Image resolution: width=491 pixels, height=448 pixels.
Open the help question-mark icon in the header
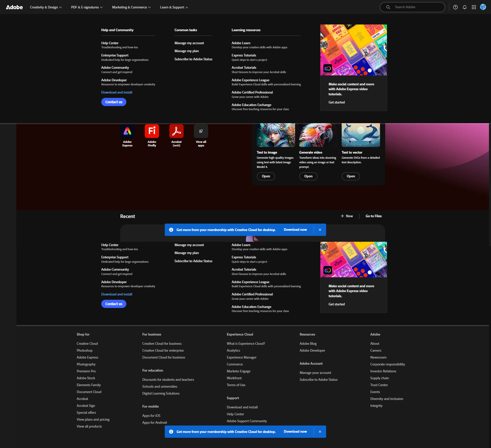[455, 7]
